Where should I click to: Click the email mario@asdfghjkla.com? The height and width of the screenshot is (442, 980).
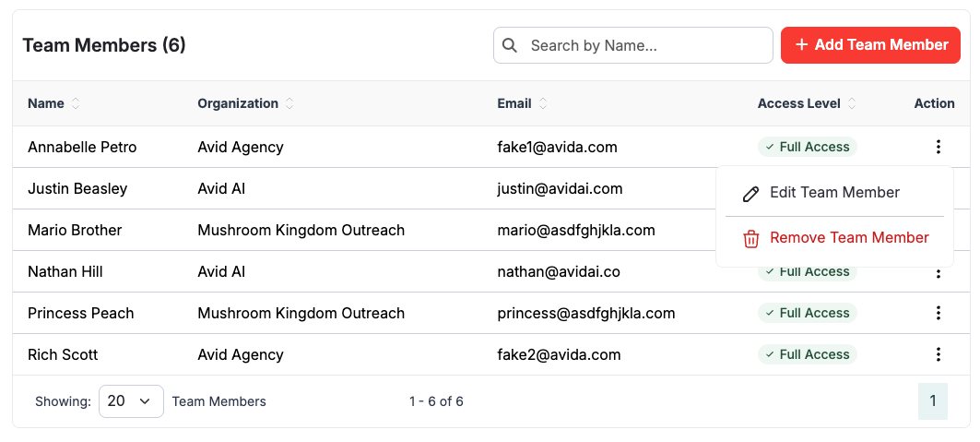(576, 230)
